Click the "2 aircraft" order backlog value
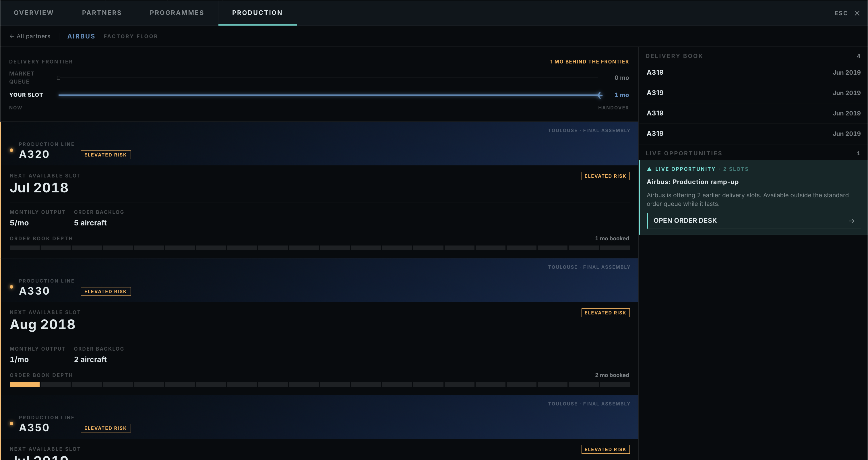 (90, 360)
